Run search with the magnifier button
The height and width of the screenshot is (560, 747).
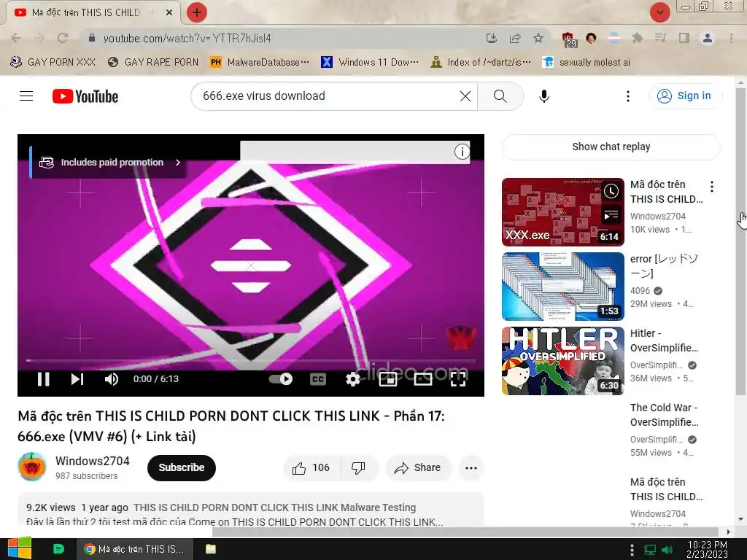500,96
